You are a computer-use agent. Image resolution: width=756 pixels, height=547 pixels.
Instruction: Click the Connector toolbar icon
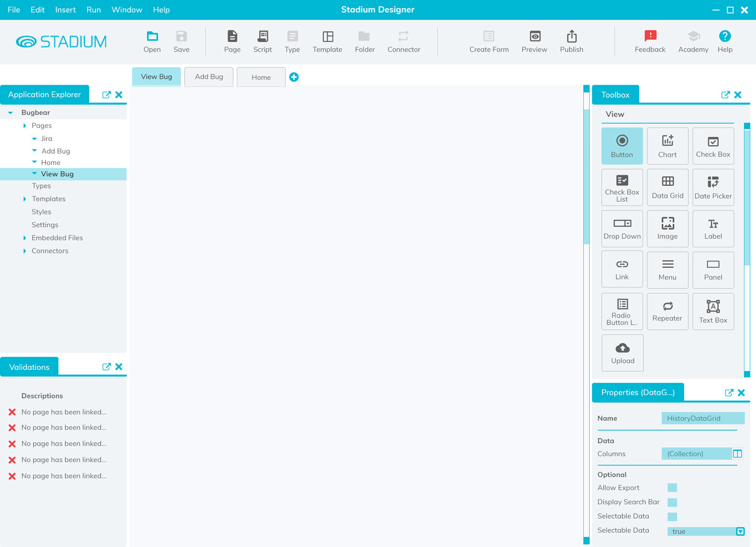point(403,42)
